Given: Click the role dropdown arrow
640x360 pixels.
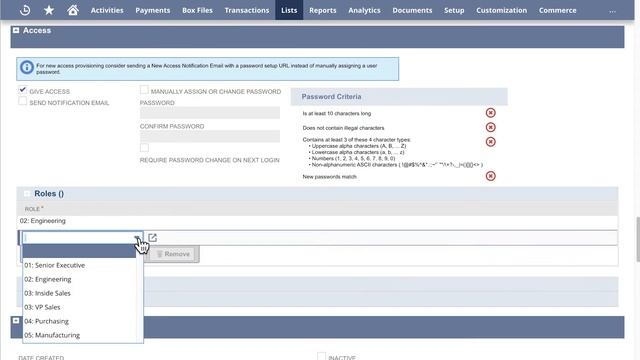Looking at the screenshot, I should [x=138, y=238].
